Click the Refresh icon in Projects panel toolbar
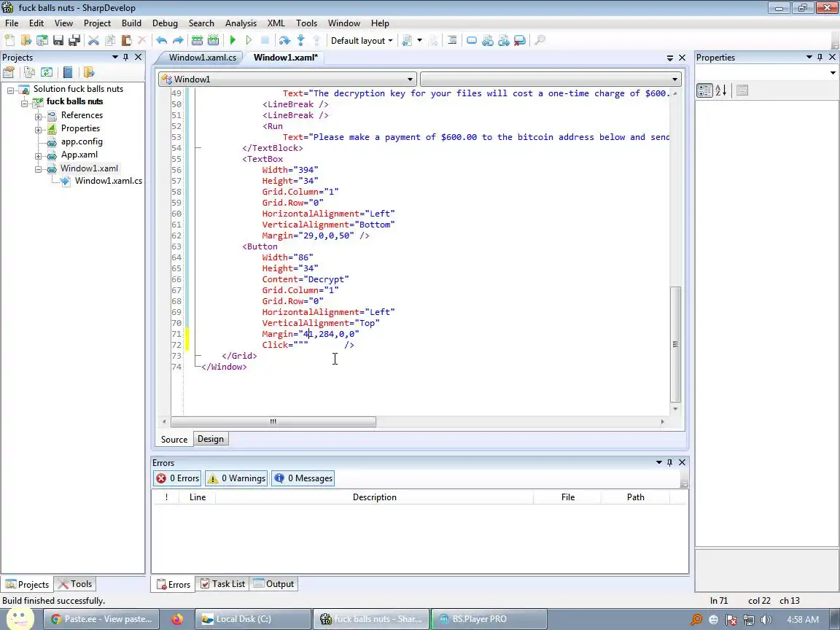 click(47, 72)
